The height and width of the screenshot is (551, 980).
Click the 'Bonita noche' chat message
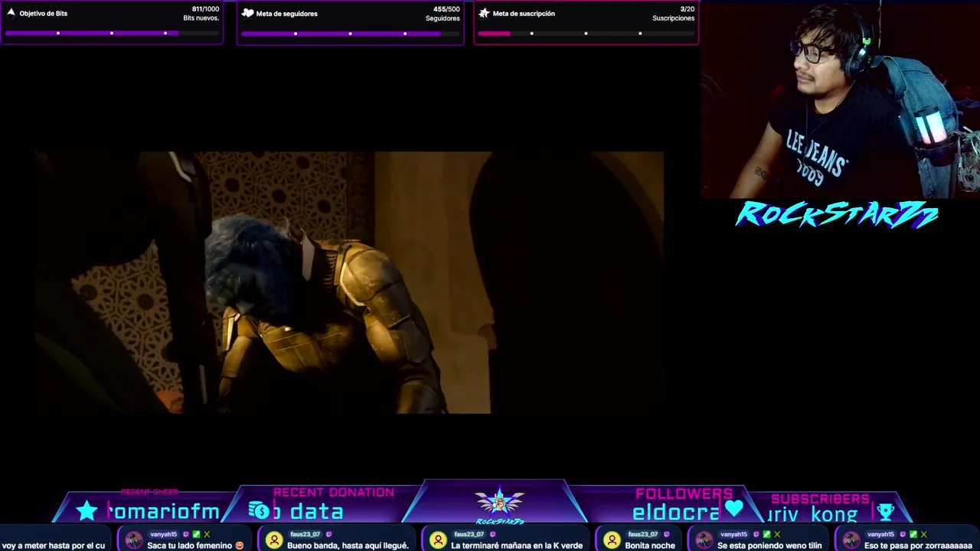(x=650, y=546)
